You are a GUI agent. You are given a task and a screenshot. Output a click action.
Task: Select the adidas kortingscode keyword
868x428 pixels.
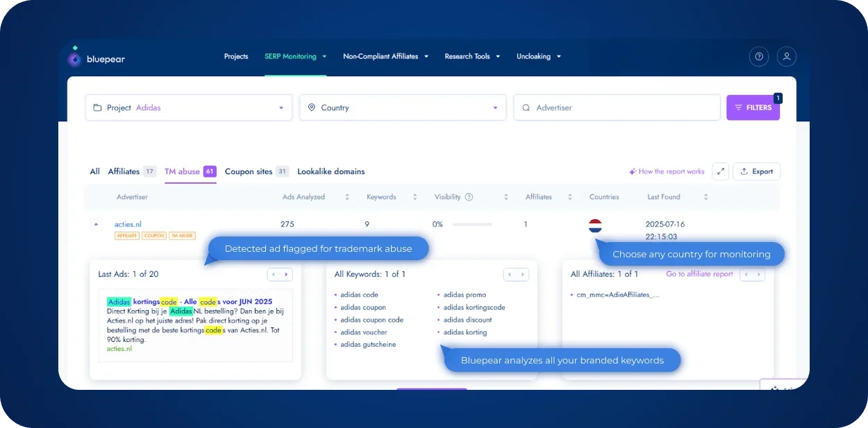tap(474, 307)
